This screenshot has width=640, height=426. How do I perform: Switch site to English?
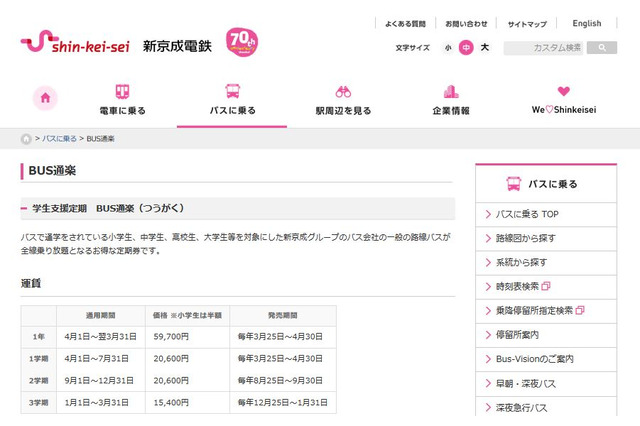coord(587,23)
